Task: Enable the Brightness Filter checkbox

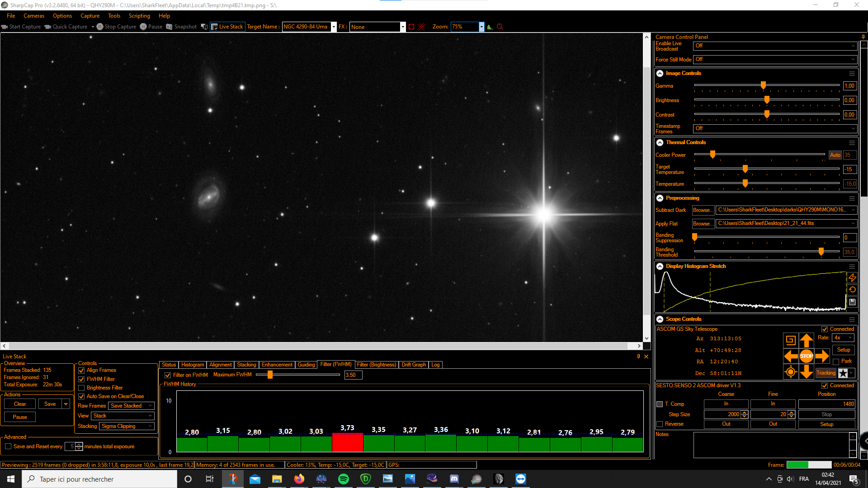Action: point(82,388)
